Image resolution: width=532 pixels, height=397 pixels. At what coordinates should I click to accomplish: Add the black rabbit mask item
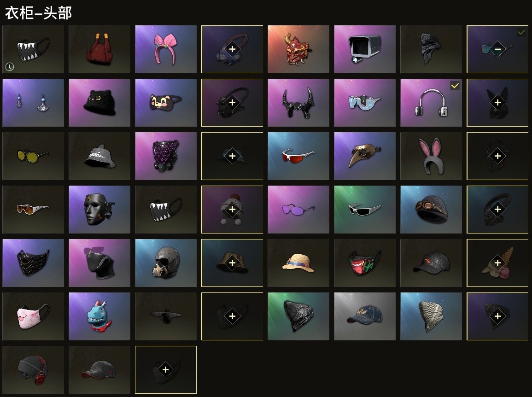(497, 102)
